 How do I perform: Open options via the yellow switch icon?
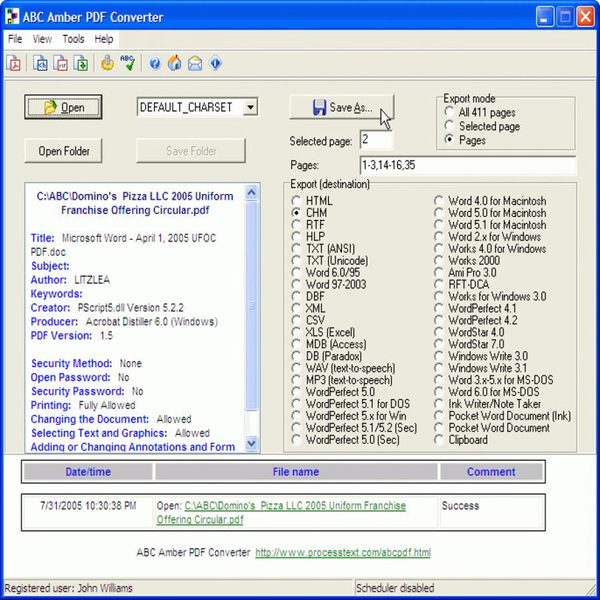tap(108, 63)
